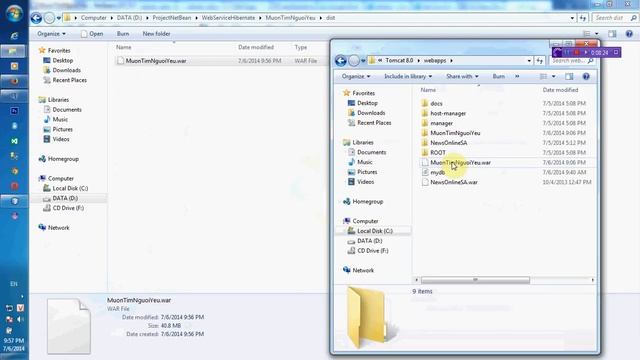Click Burn in webapps window toolbar
Viewport: 640px width, 360px height.
click(x=498, y=76)
